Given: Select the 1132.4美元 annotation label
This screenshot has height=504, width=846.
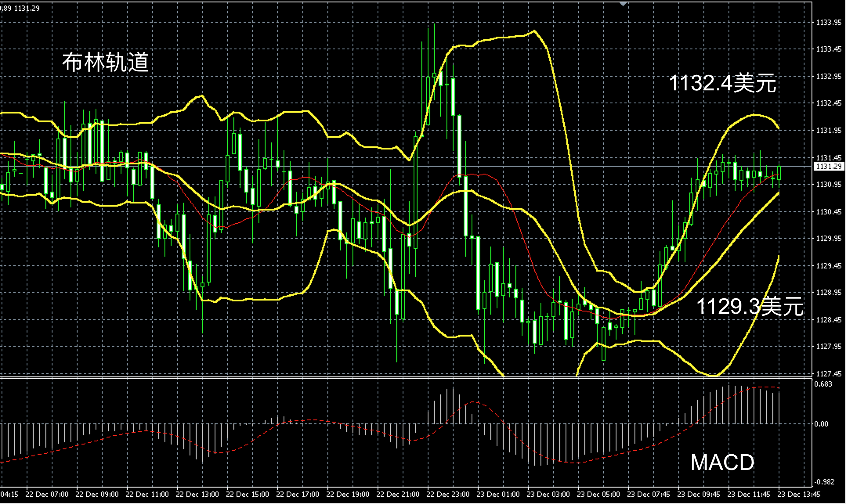Looking at the screenshot, I should (723, 83).
